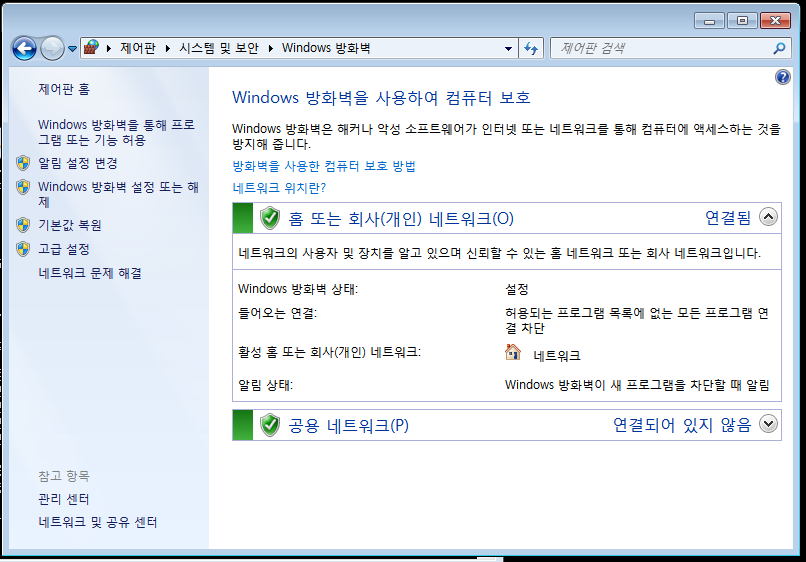This screenshot has height=562, width=806.
Task: Open the address bar history dropdown
Action: 508,49
